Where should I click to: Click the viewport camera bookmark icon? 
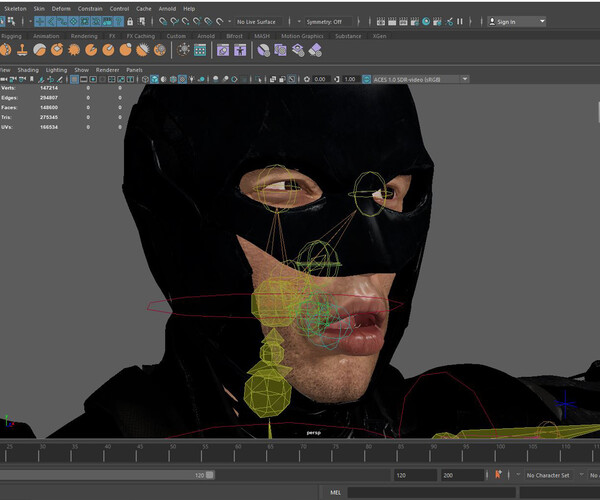(32, 80)
